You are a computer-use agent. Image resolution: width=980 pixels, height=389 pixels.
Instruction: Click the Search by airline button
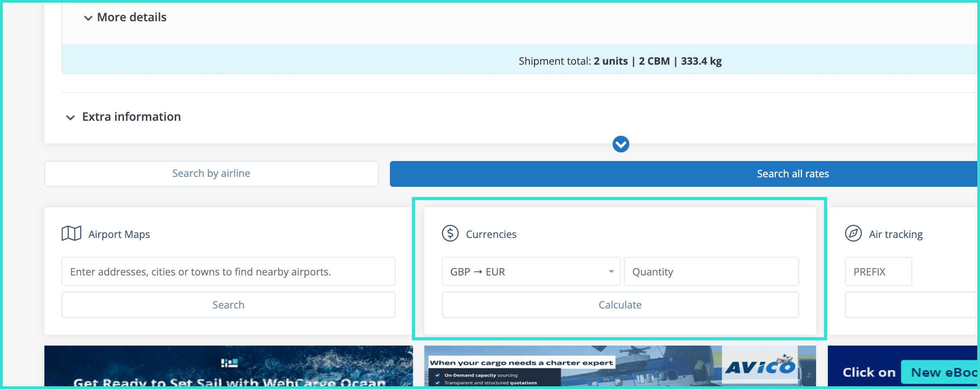(x=211, y=174)
